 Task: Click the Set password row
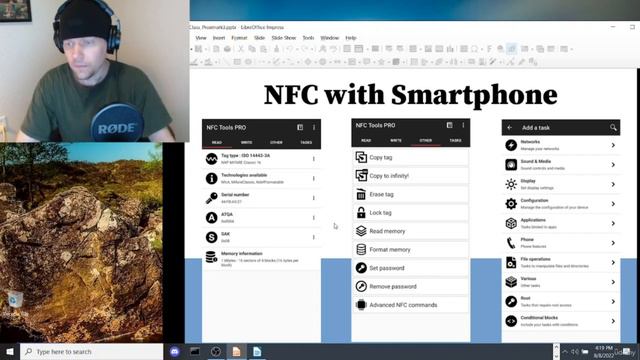pos(411,268)
